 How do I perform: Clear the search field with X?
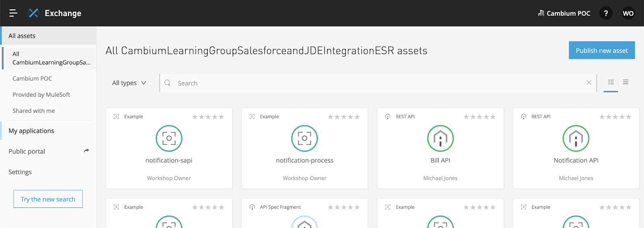(x=589, y=83)
